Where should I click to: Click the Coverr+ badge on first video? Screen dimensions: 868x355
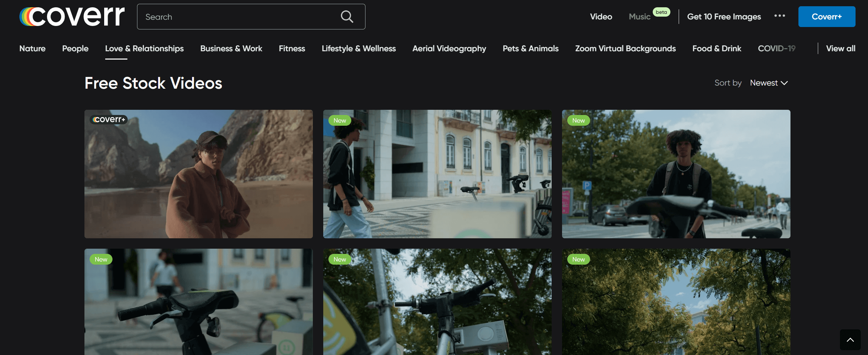(108, 119)
